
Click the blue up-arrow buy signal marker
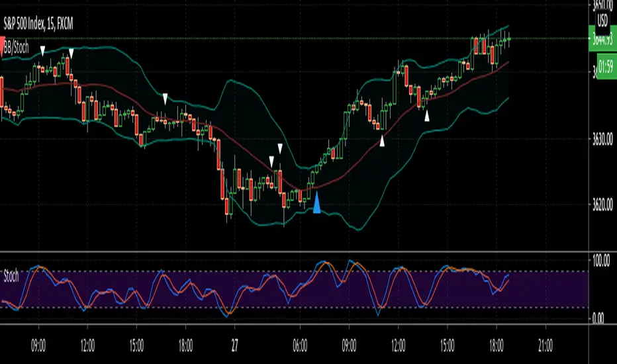(316, 202)
